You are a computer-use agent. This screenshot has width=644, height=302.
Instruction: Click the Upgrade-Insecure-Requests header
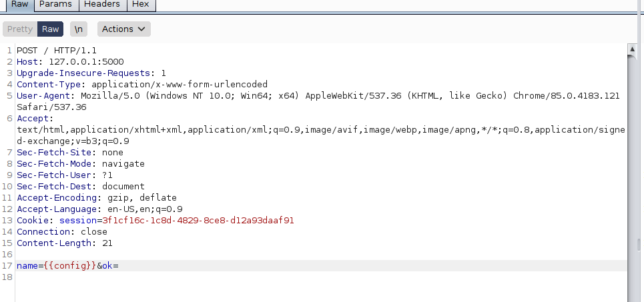click(83, 73)
